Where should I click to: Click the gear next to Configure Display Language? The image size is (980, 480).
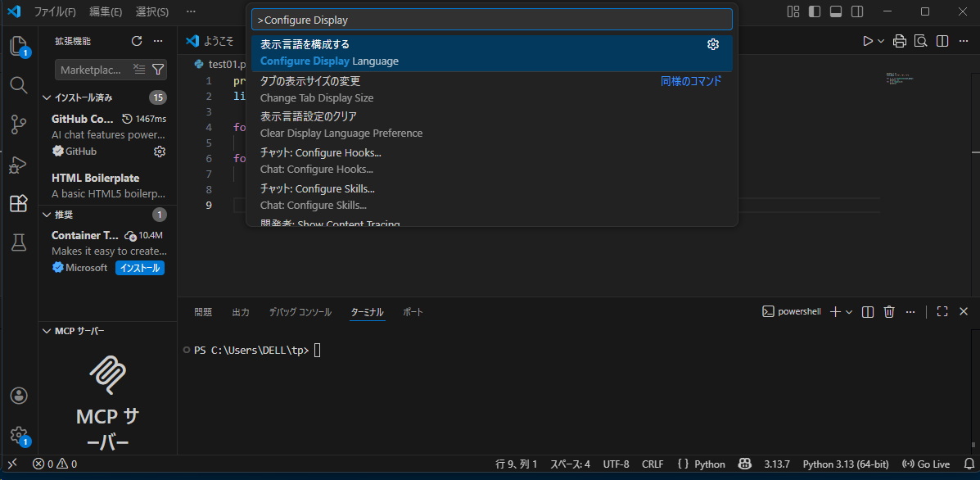pos(713,44)
